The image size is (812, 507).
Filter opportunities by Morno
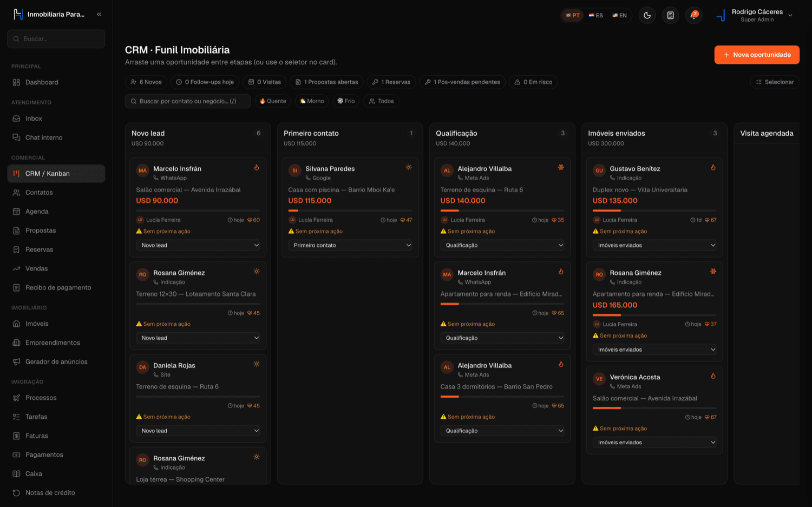[312, 101]
